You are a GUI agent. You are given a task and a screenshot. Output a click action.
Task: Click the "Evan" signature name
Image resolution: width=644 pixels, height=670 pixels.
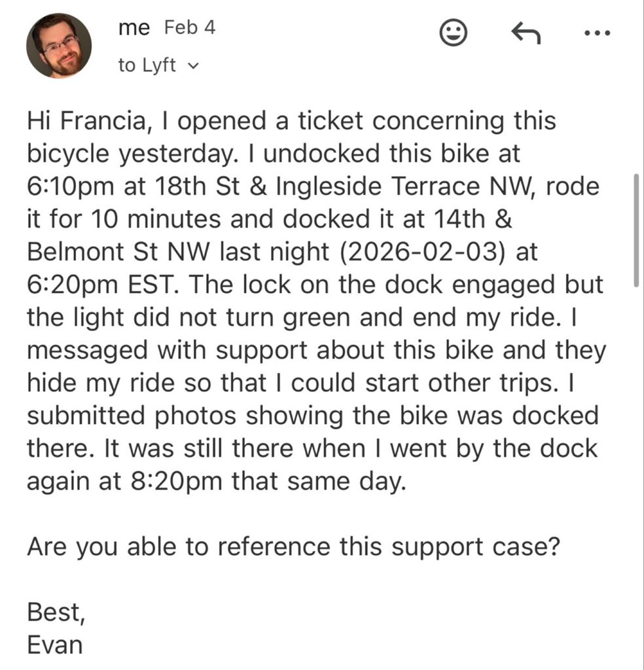55,644
